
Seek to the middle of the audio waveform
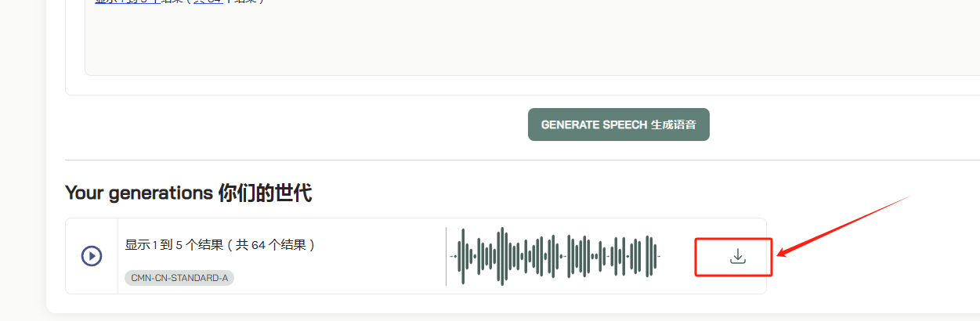[x=555, y=256]
